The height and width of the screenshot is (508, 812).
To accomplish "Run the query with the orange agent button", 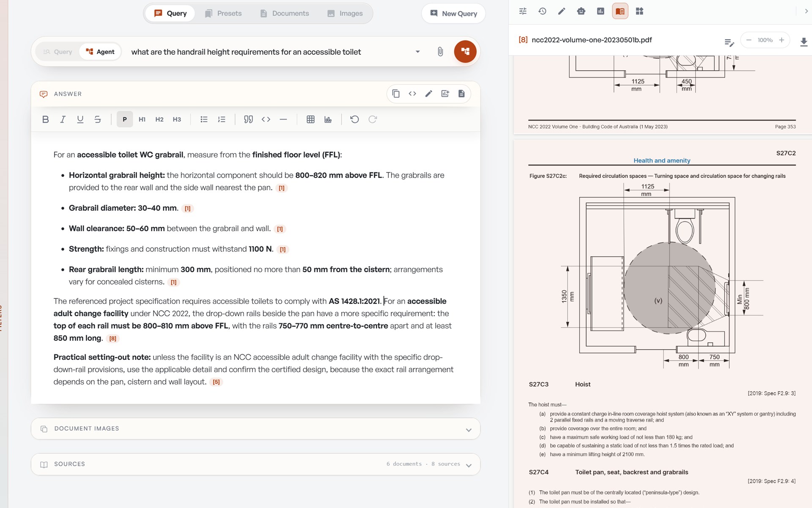I will [x=465, y=52].
